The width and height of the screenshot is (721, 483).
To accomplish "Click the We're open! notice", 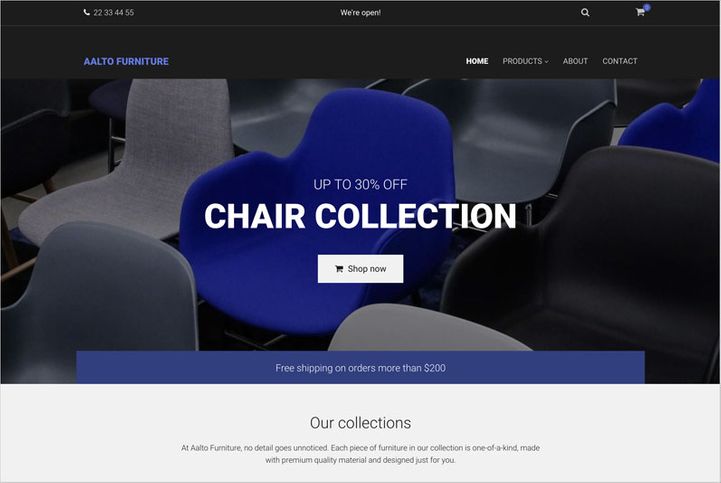I will click(360, 12).
